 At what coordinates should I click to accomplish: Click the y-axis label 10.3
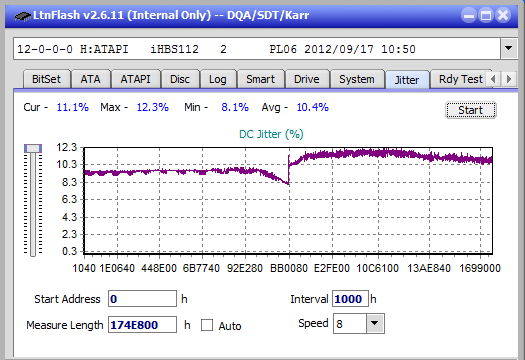(x=67, y=164)
